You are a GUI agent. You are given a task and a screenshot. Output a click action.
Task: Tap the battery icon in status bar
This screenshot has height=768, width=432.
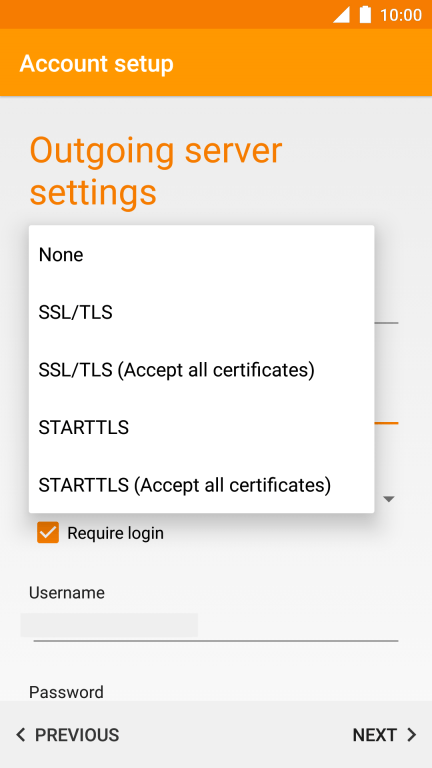tap(365, 15)
